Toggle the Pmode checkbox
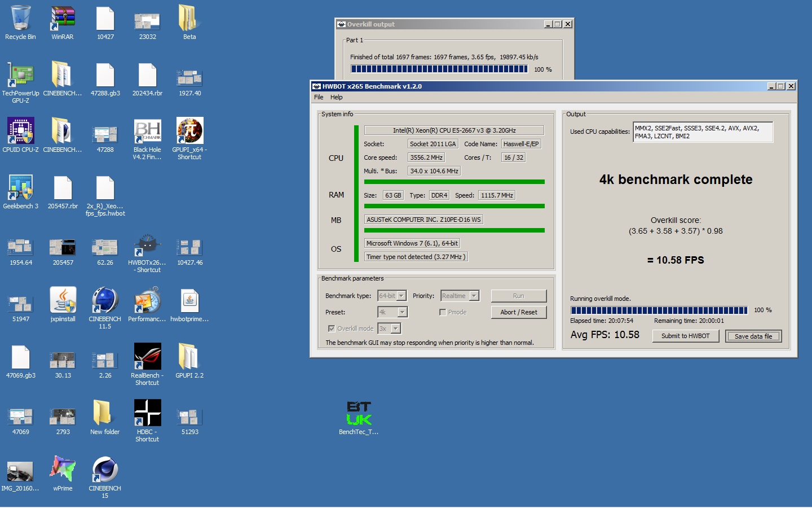The width and height of the screenshot is (812, 508). coord(443,312)
